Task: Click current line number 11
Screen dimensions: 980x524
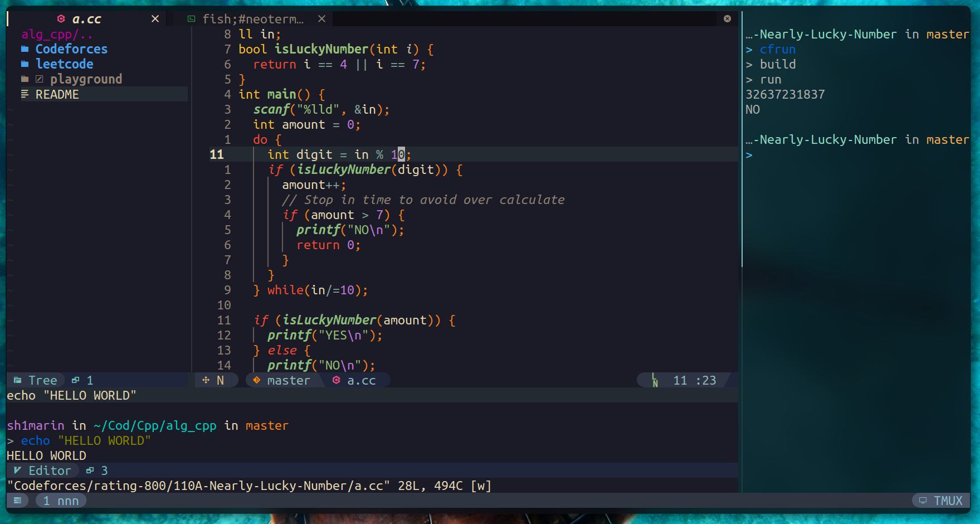Action: pyautogui.click(x=217, y=154)
